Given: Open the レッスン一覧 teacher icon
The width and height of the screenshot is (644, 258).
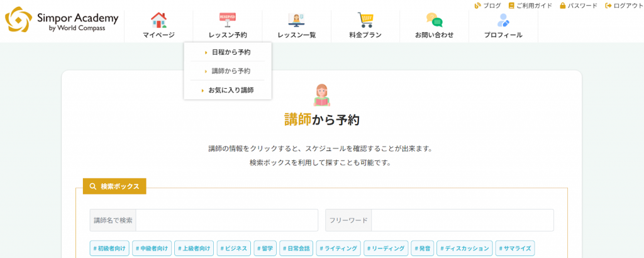Looking at the screenshot, I should coord(296,20).
